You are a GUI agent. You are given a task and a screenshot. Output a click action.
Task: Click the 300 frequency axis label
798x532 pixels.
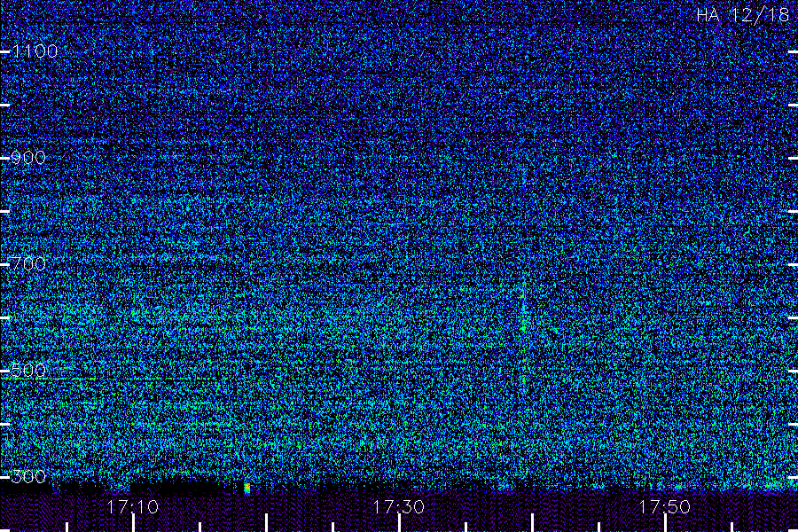(x=28, y=476)
